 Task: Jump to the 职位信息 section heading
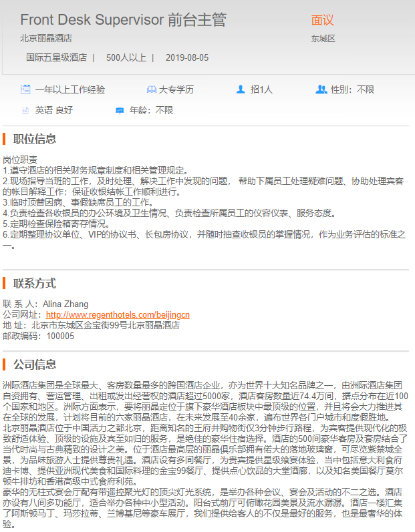35,139
